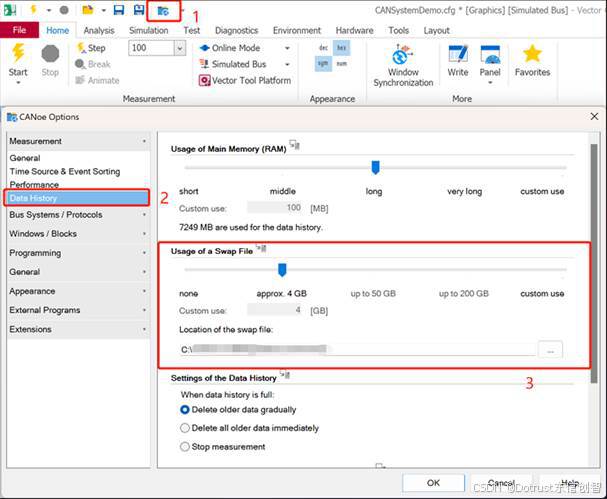Viewport: 607px width, 499px height.
Task: Open the CANoe Options icon in quick access toolbar
Action: click(x=163, y=11)
